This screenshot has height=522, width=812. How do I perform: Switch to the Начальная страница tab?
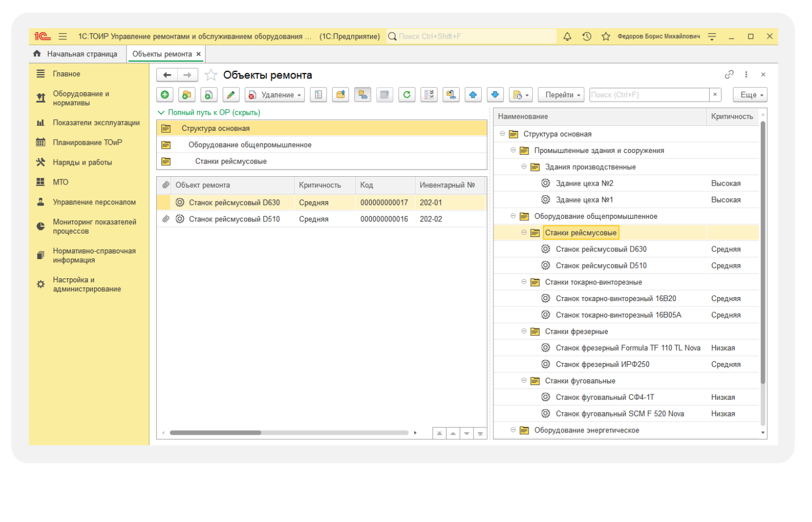76,54
